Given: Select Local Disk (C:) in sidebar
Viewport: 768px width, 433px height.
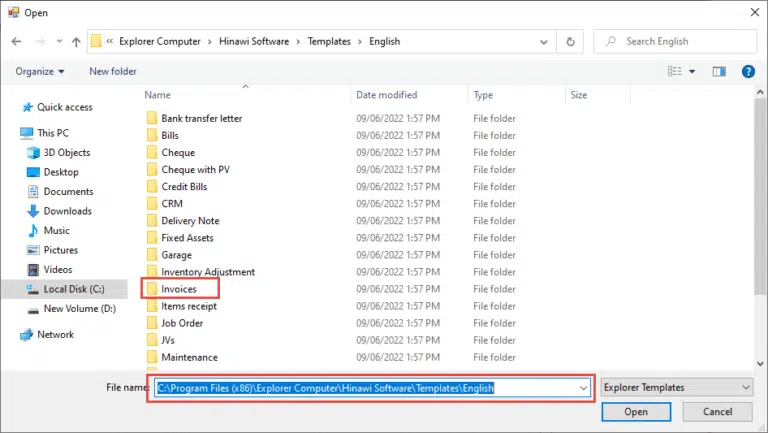Looking at the screenshot, I should point(66,289).
